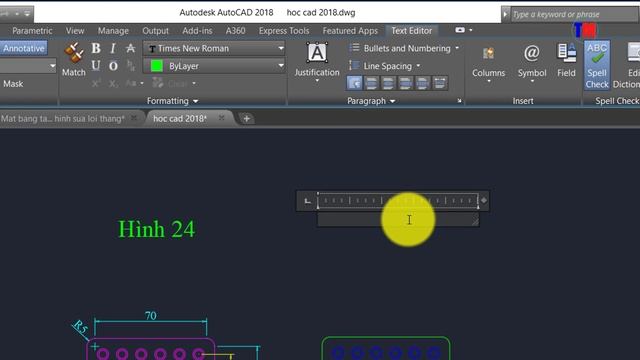The image size is (640, 360).
Task: Toggle Italic text formatting
Action: pos(113,48)
